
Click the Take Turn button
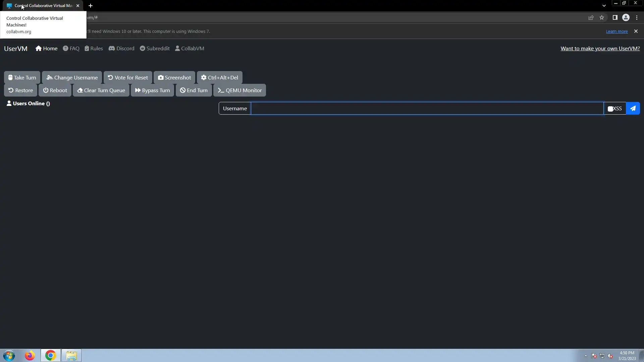point(22,77)
